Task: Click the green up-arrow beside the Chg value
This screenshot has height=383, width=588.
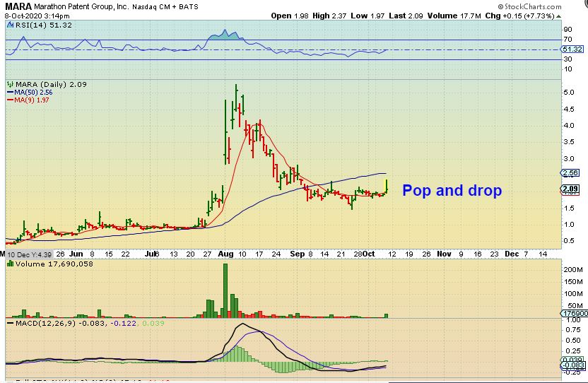Action: tap(559, 16)
